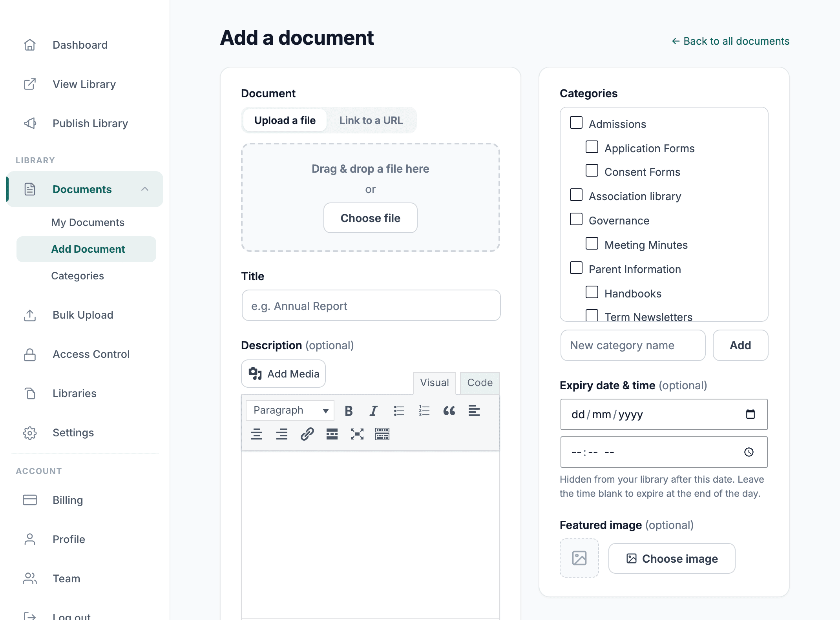The width and height of the screenshot is (840, 620).
Task: Check the Admissions category
Action: pyautogui.click(x=576, y=122)
